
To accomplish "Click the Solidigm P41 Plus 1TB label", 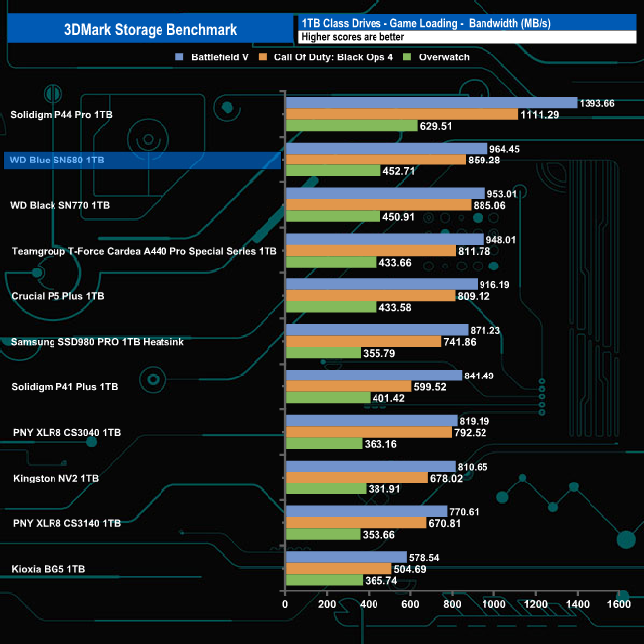I will pos(64,386).
